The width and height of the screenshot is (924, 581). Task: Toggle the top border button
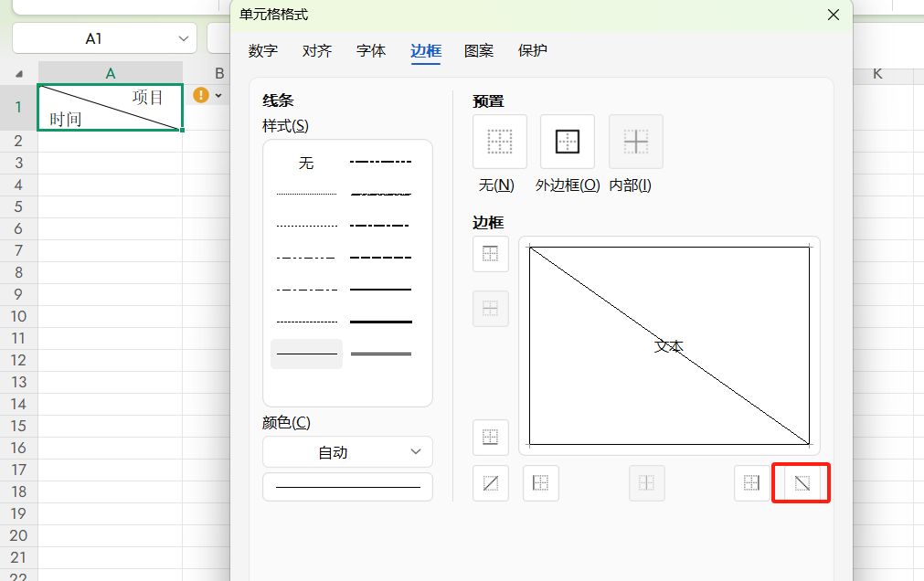tap(491, 254)
